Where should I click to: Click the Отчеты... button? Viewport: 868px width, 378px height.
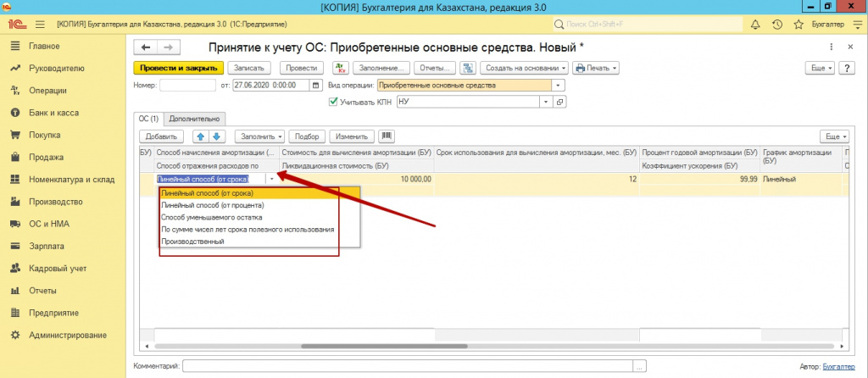coord(435,68)
